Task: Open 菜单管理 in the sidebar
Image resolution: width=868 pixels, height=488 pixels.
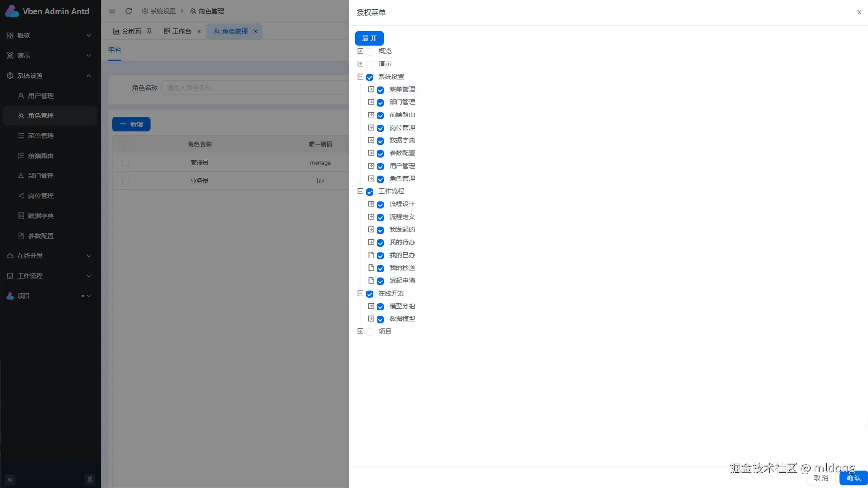Action: pos(41,136)
